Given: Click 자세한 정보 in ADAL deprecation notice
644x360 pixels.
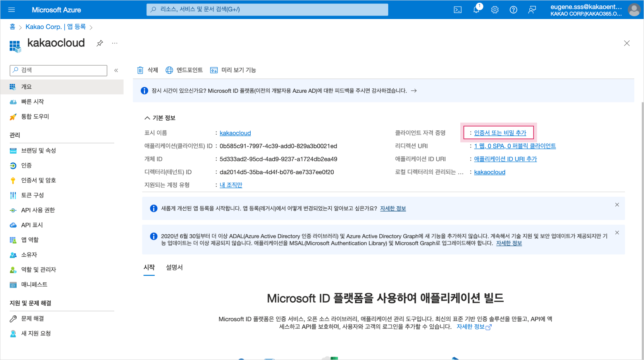Looking at the screenshot, I should 509,243.
